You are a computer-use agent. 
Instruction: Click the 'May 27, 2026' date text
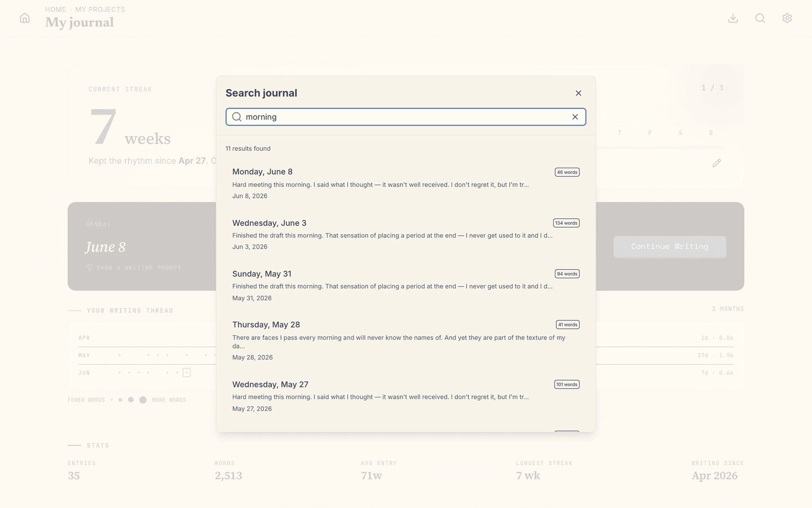[252, 409]
